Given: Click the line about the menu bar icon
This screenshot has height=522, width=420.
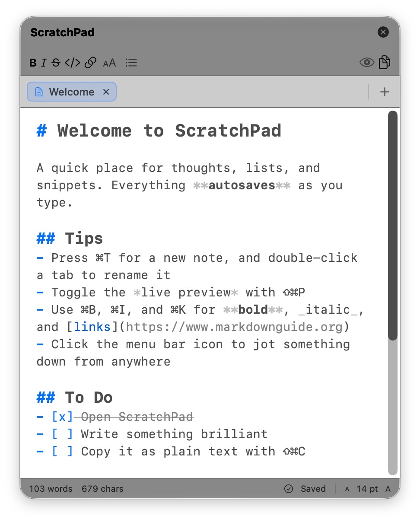Looking at the screenshot, I should click(193, 353).
